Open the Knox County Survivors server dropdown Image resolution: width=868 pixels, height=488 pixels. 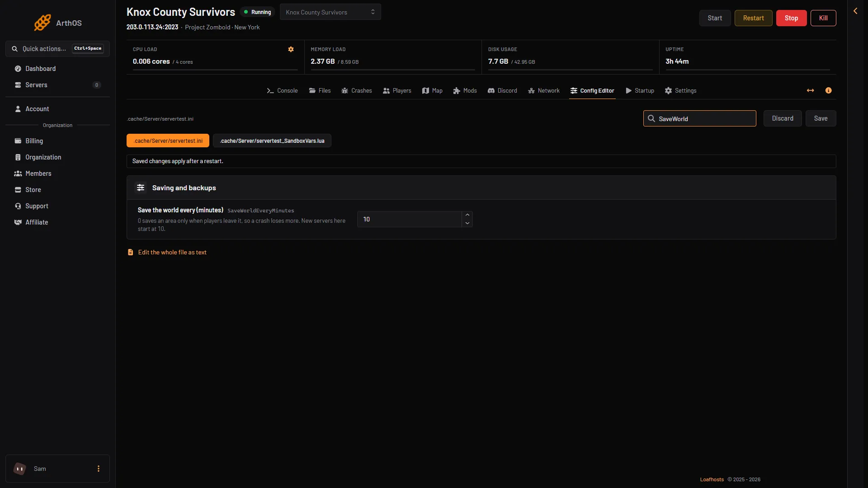tap(330, 12)
